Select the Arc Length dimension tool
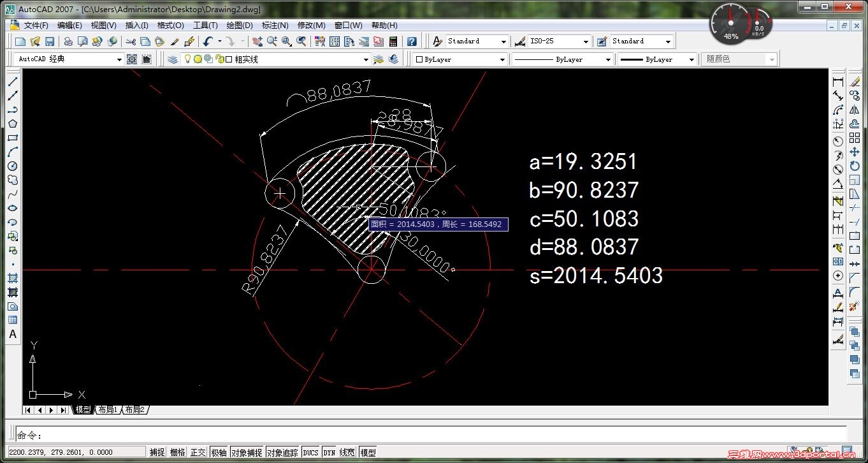The width and height of the screenshot is (868, 463). click(838, 110)
